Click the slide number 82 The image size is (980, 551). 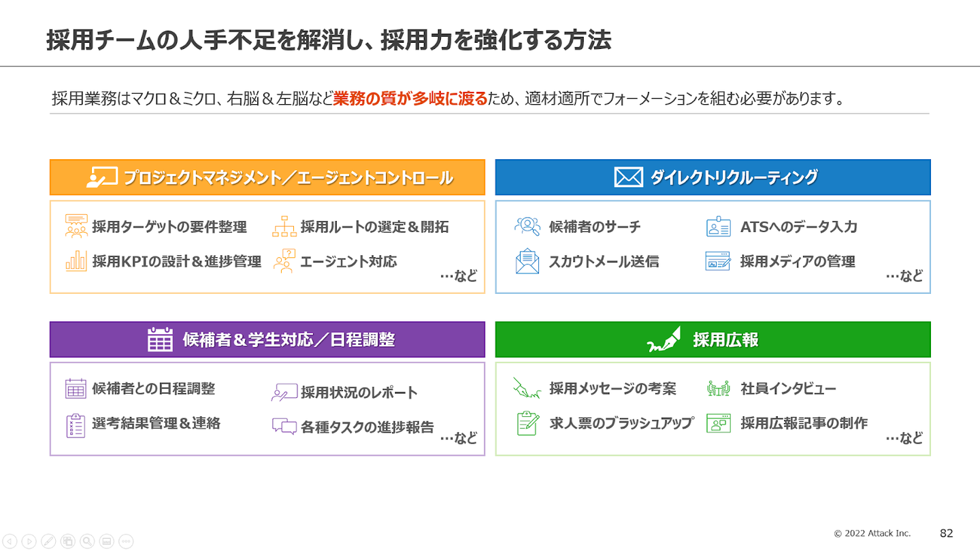[x=947, y=533]
